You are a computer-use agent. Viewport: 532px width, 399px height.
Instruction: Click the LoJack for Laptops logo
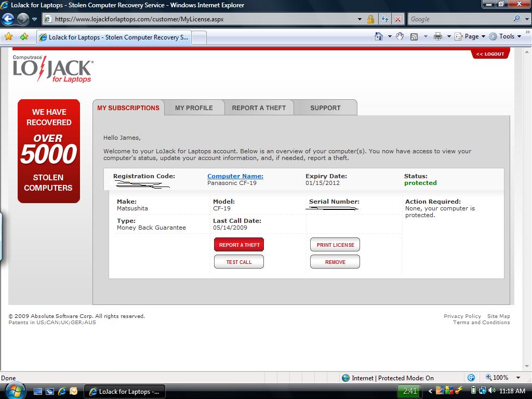pyautogui.click(x=53, y=69)
